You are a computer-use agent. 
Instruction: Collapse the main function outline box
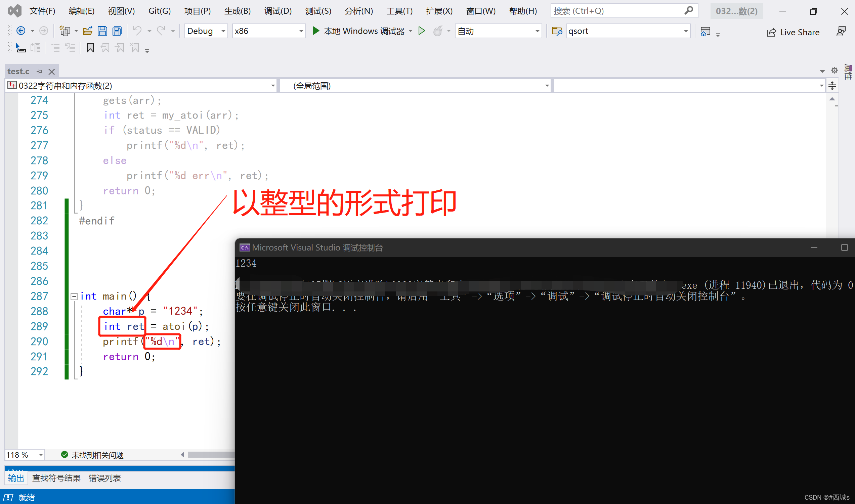point(74,296)
